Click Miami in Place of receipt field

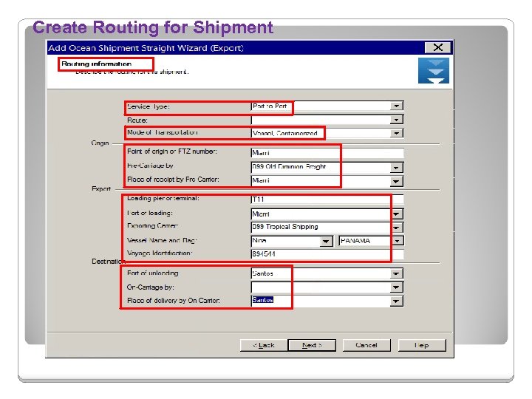coord(261,181)
